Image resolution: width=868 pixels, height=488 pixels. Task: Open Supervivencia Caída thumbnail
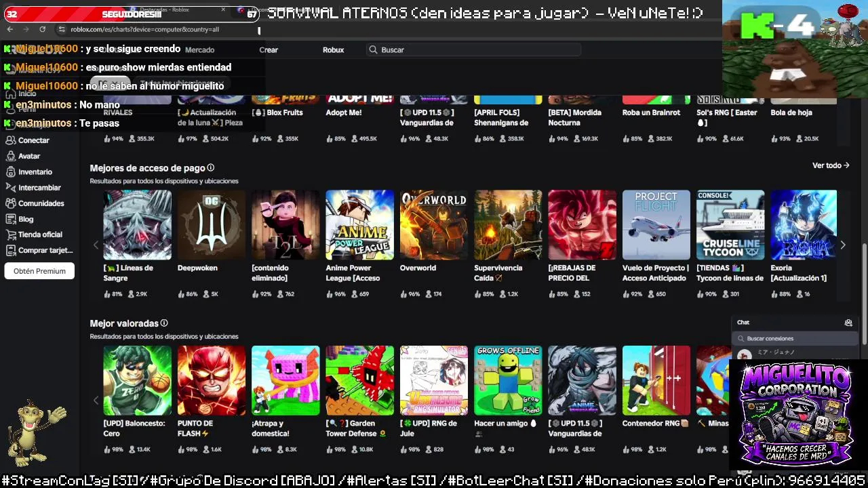508,225
